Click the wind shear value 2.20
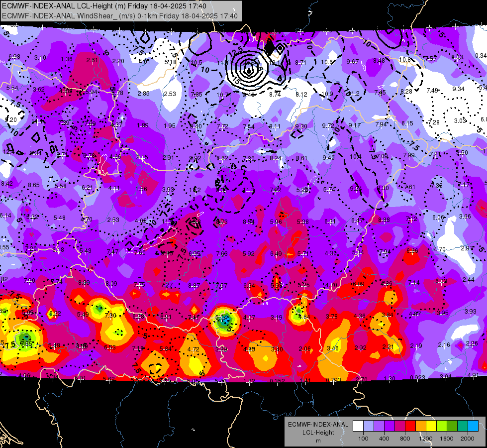The image size is (487, 448). click(x=118, y=61)
